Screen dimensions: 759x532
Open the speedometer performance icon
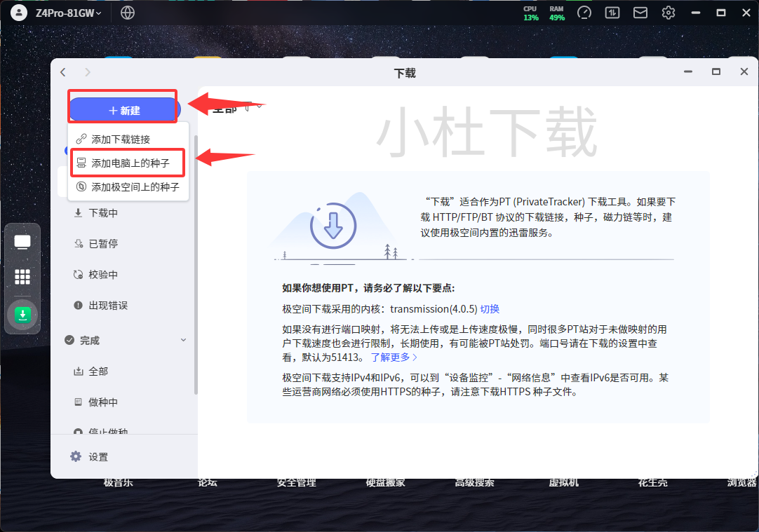coord(584,13)
